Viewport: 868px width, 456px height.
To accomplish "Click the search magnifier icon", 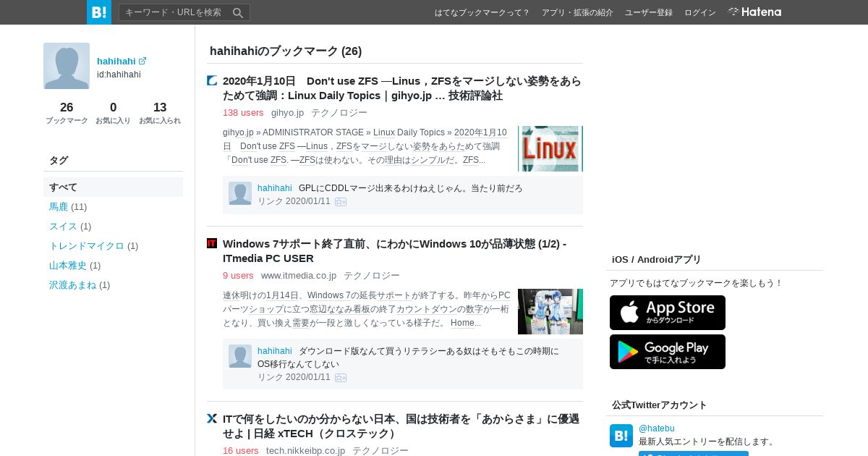I will [238, 12].
